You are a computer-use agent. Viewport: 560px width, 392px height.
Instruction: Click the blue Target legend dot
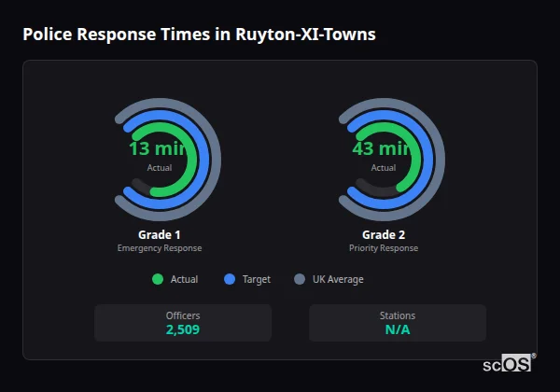pos(230,279)
